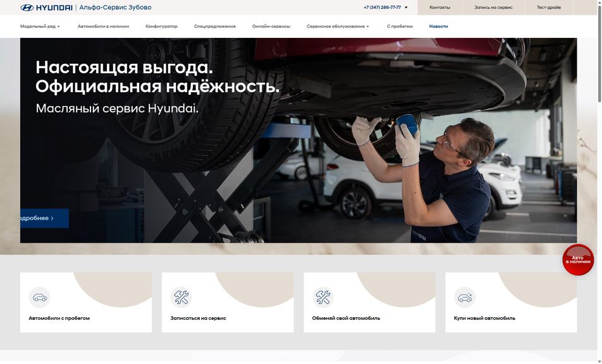Open Автомобили в наличии menu item
Viewport: 602px width, 364px height.
(103, 27)
